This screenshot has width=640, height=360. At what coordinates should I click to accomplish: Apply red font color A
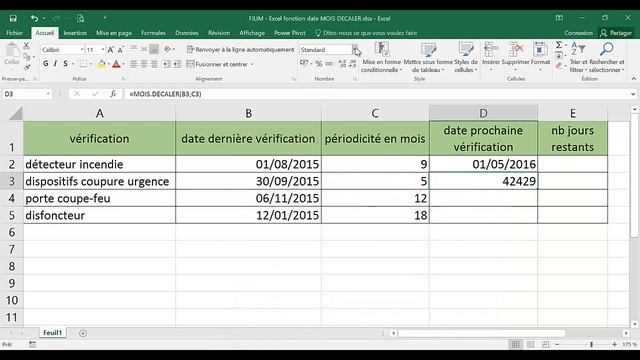[116, 64]
